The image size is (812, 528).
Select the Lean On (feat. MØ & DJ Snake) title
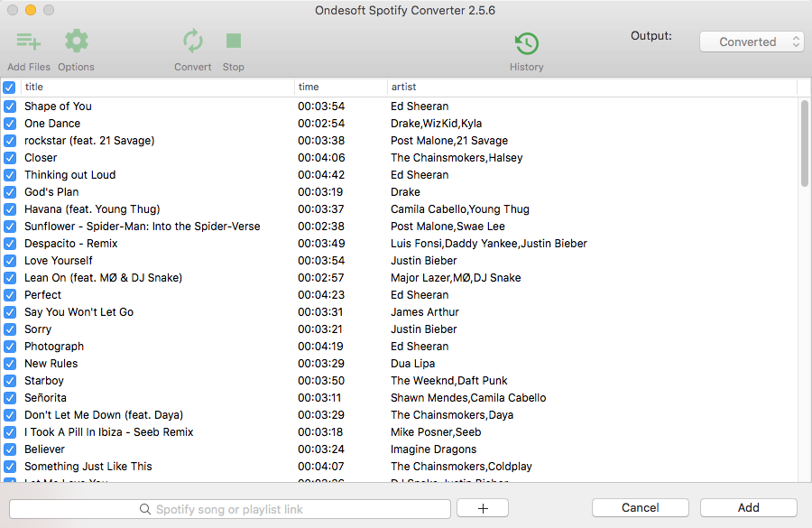coord(103,278)
